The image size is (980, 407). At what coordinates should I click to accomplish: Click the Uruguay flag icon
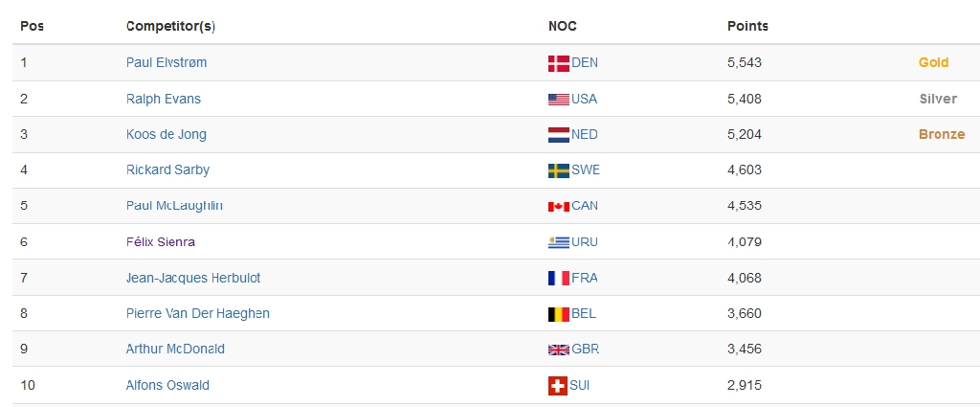(x=558, y=242)
